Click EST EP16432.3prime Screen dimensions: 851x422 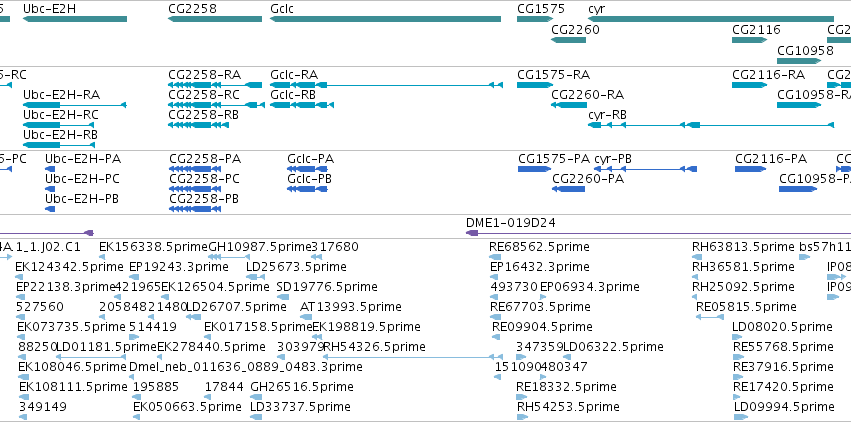click(494, 277)
